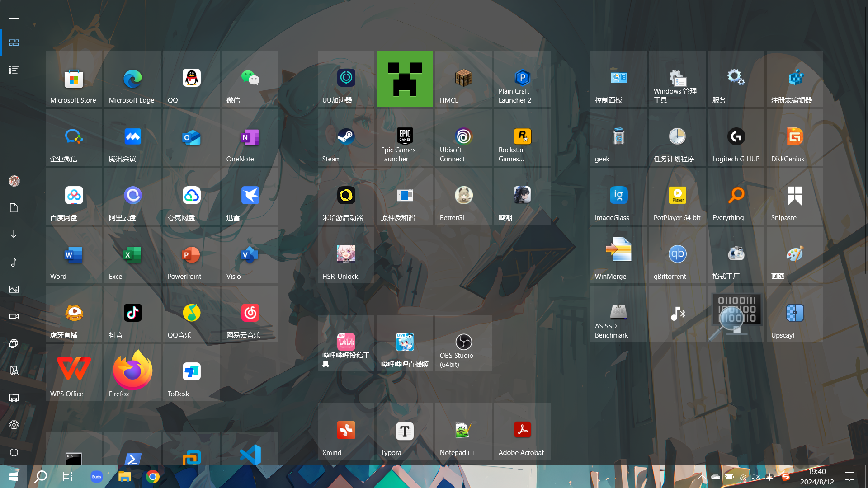Toggle the muted speaker icon in the tray
Viewport: 868px width, 488px height.
[756, 477]
